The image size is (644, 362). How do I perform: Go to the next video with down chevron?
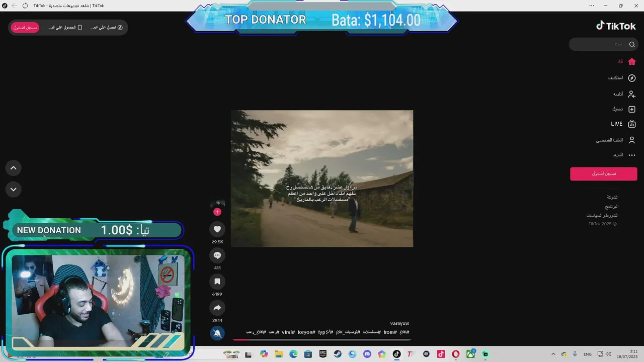pos(14,190)
